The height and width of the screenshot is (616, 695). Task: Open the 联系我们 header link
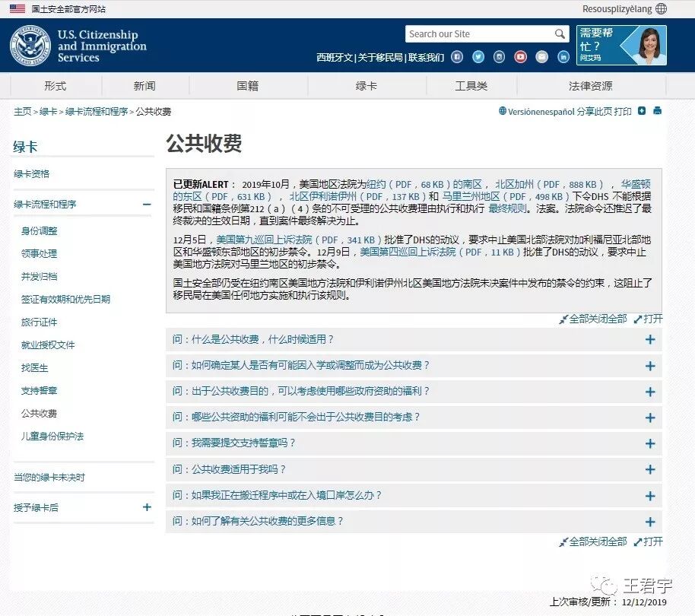coord(426,57)
